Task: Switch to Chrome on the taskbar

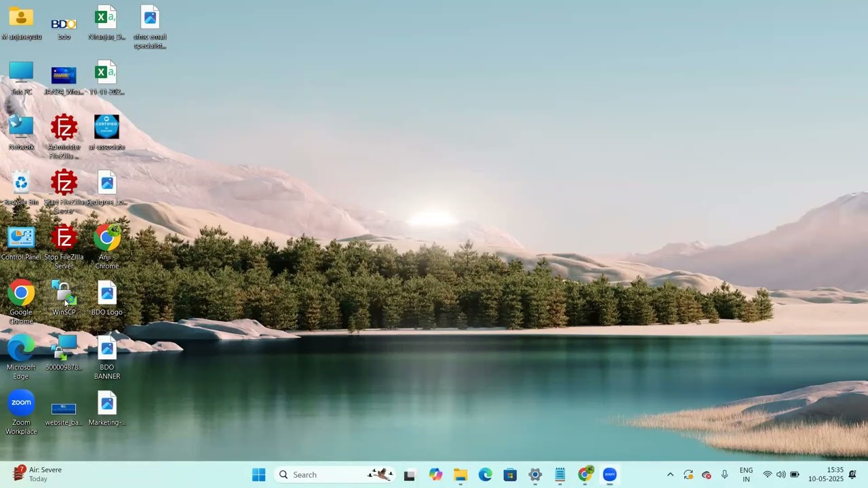Action: pos(585,474)
